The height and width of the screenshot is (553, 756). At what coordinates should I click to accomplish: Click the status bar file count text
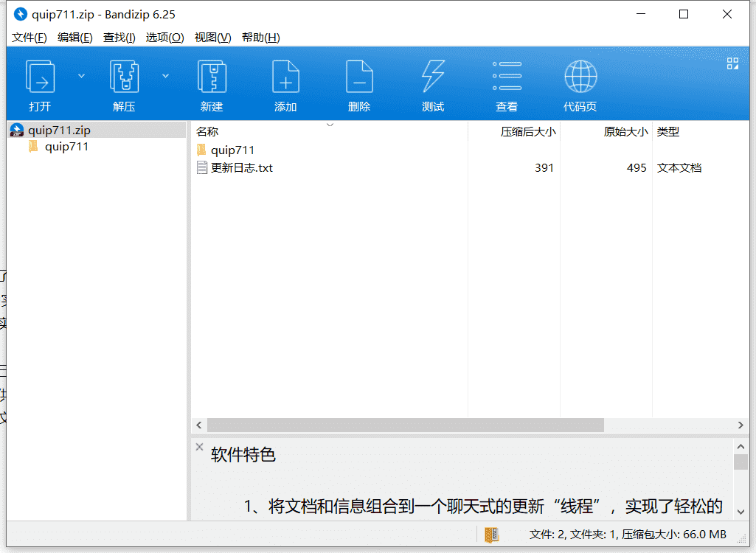(x=628, y=534)
